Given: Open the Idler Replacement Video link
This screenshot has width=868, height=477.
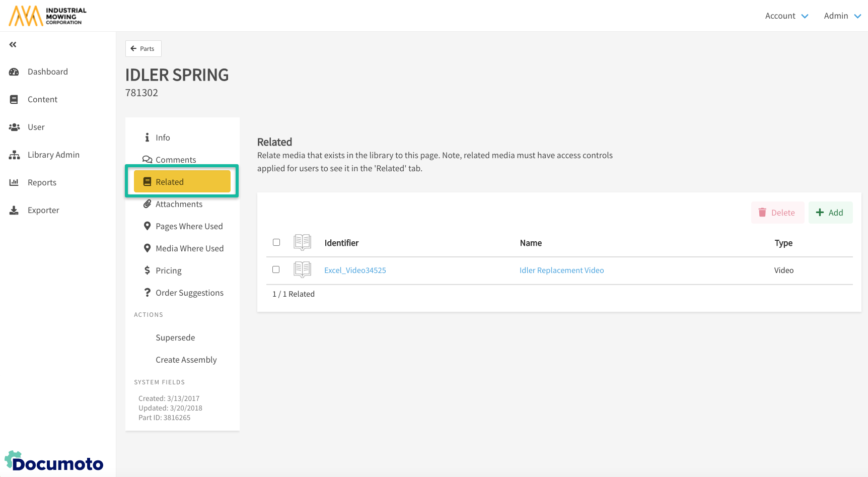Looking at the screenshot, I should (561, 270).
